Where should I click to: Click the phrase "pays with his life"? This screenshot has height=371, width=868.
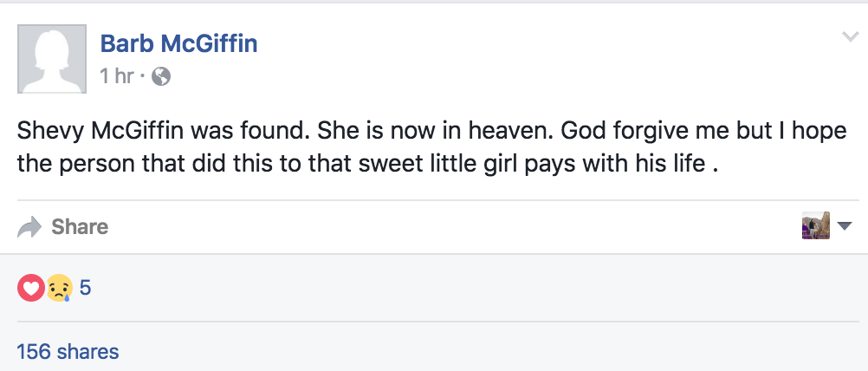pyautogui.click(x=624, y=162)
